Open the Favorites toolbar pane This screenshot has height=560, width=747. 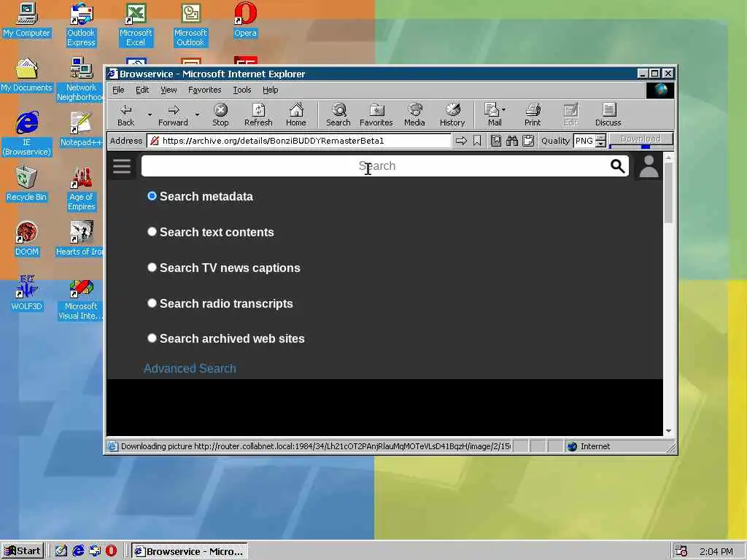click(376, 115)
